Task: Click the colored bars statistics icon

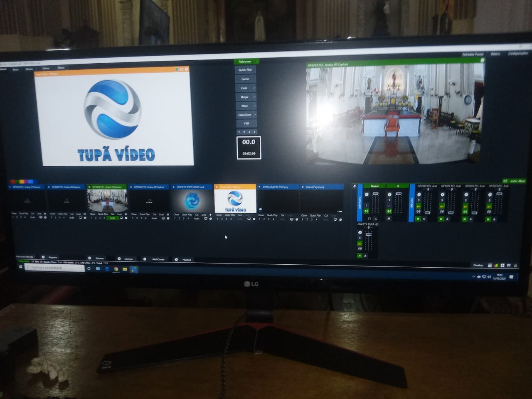Action: [x=496, y=265]
